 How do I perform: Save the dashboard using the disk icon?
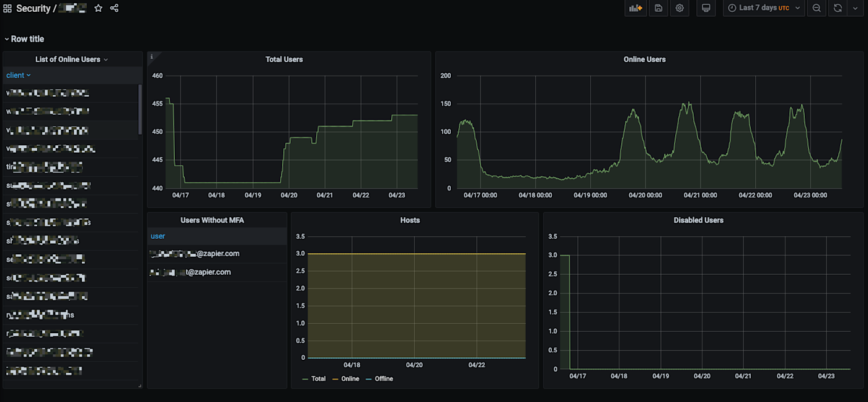(x=658, y=8)
